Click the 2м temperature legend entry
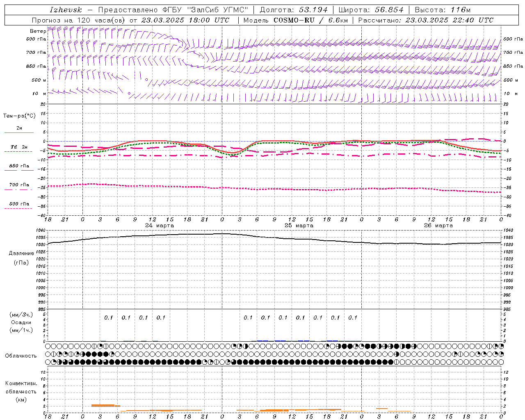 pos(19,128)
